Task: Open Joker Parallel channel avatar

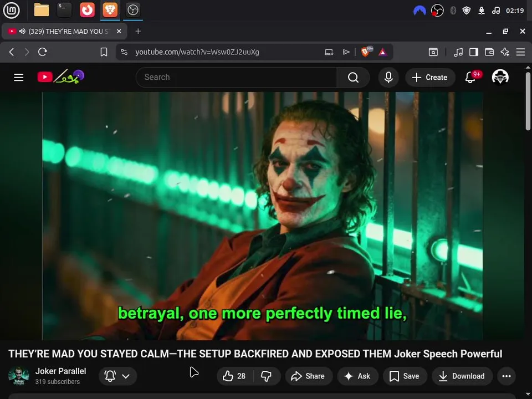Action: (19, 376)
